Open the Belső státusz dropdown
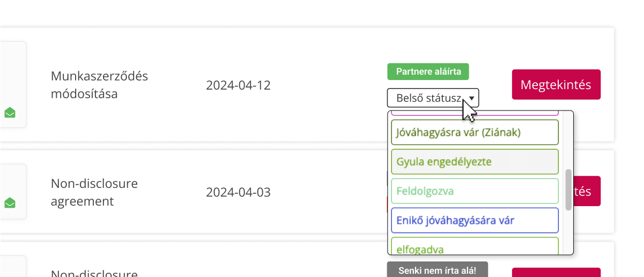Image resolution: width=644 pixels, height=277 pixels. [433, 98]
